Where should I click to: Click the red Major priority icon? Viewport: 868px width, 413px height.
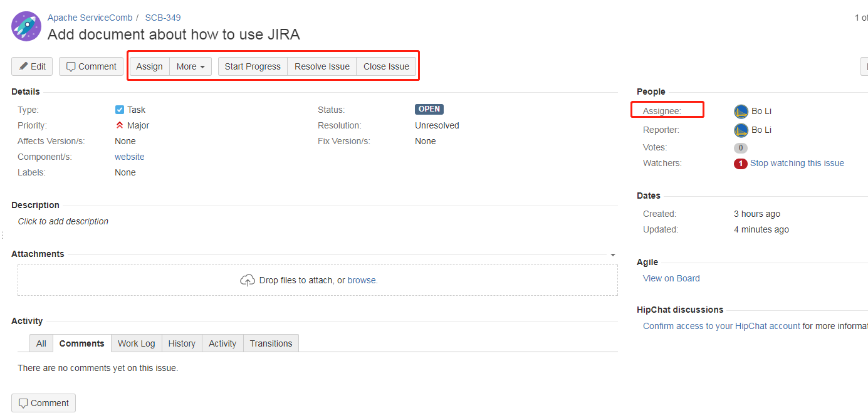(x=120, y=125)
